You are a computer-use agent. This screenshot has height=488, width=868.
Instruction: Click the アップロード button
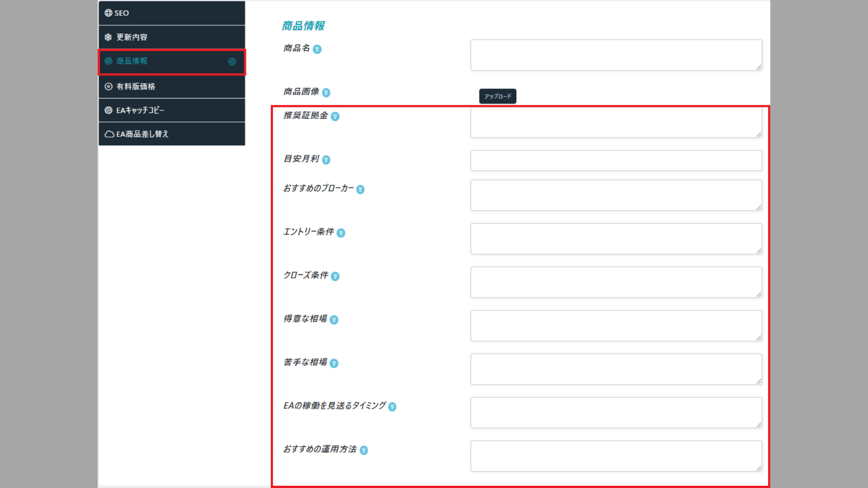click(x=498, y=96)
